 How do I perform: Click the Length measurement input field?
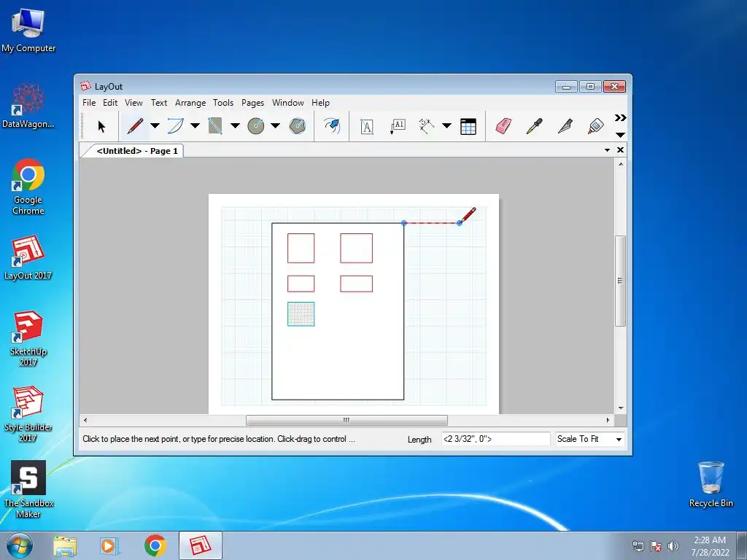coord(495,439)
